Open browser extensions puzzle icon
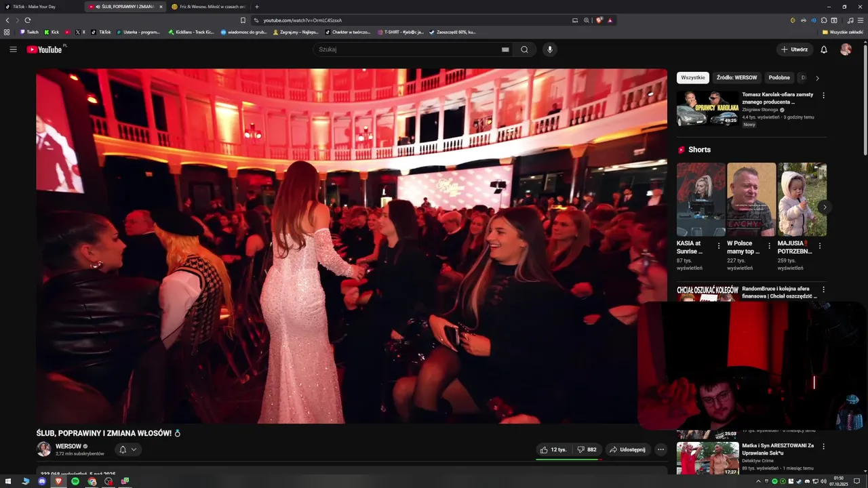The height and width of the screenshot is (488, 868). (824, 20)
